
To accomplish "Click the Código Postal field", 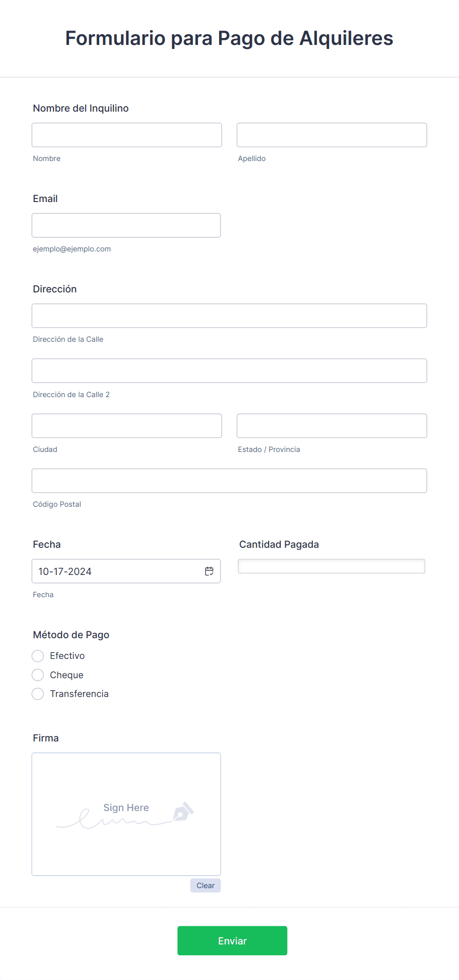I will (x=229, y=481).
